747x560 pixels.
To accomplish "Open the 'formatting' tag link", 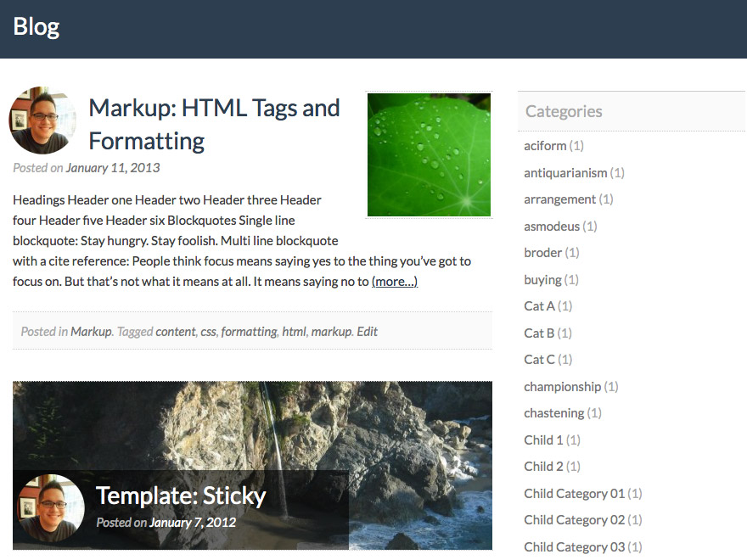I will click(x=249, y=332).
